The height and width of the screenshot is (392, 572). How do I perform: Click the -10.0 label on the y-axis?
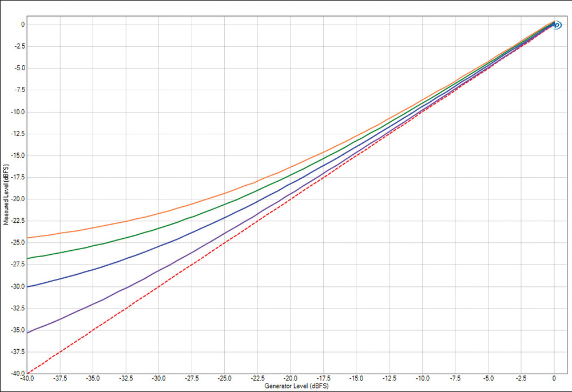[19, 112]
